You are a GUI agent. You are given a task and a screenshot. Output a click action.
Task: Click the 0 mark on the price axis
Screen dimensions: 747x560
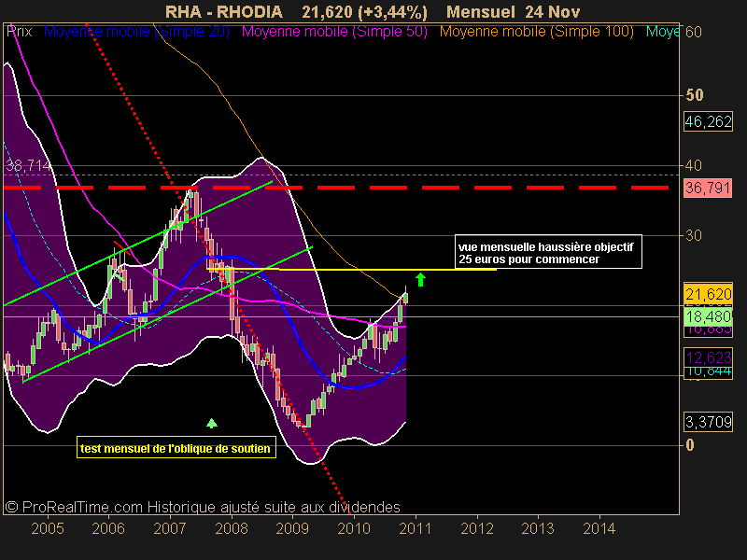coord(690,445)
